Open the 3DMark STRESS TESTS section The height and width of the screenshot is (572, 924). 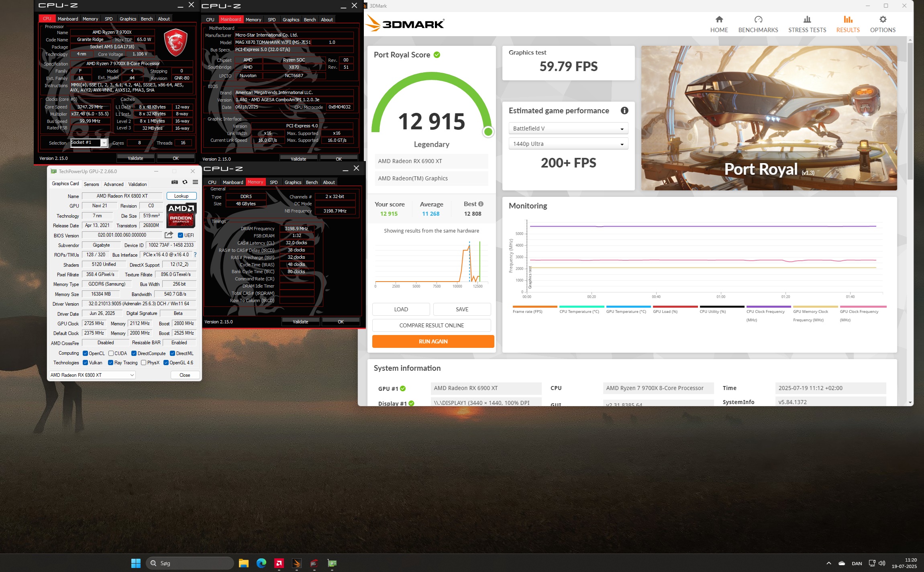(807, 24)
